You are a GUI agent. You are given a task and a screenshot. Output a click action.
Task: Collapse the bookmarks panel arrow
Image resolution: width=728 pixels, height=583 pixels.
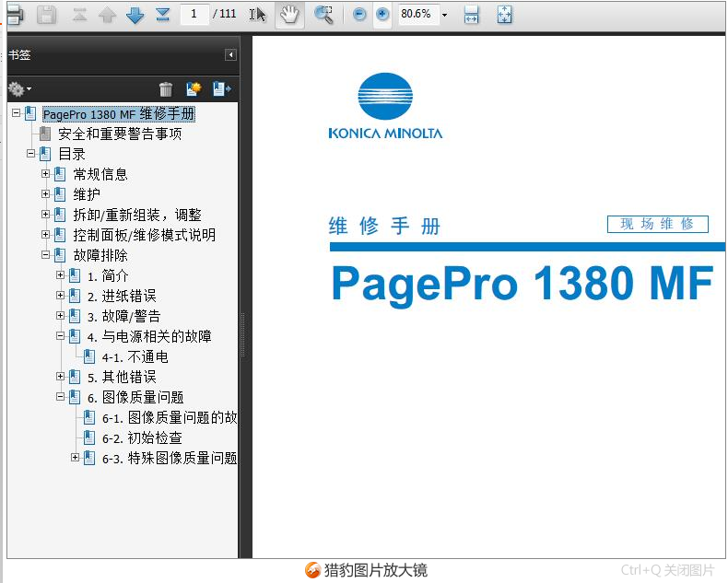point(230,55)
